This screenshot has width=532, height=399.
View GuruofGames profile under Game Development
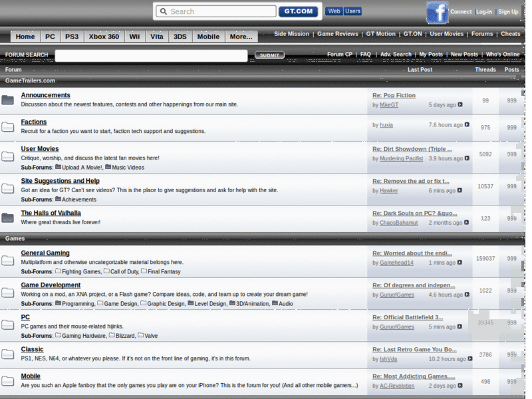(x=396, y=295)
